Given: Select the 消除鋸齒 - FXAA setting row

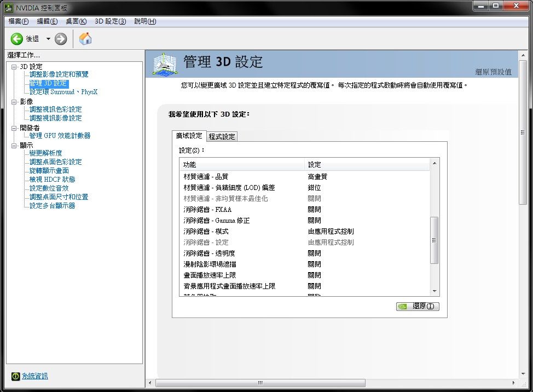Looking at the screenshot, I should pyautogui.click(x=207, y=209).
